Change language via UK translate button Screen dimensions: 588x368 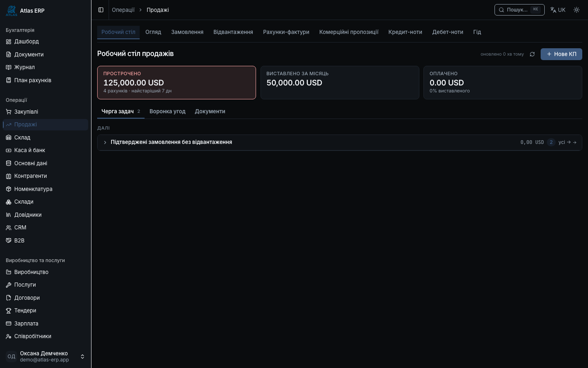pyautogui.click(x=558, y=10)
